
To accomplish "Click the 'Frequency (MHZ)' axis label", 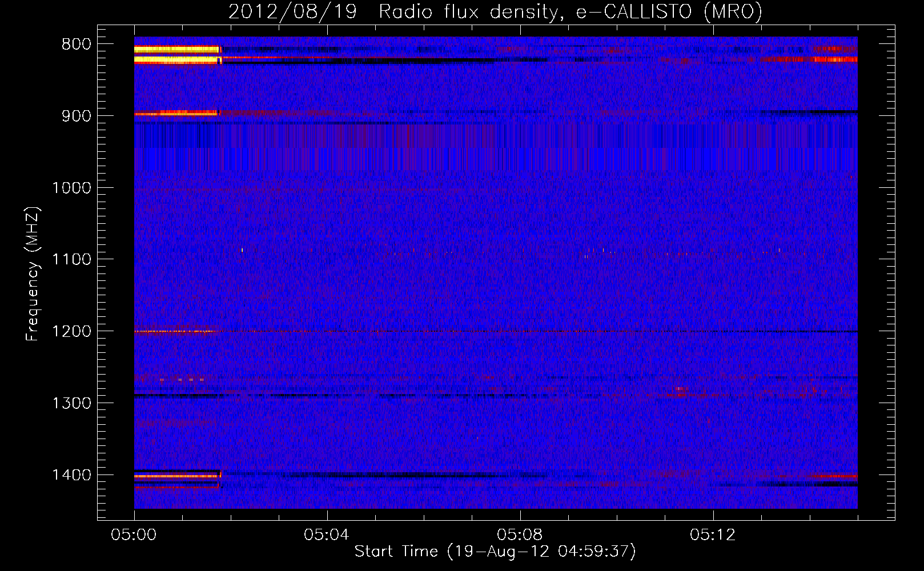I will (x=32, y=274).
